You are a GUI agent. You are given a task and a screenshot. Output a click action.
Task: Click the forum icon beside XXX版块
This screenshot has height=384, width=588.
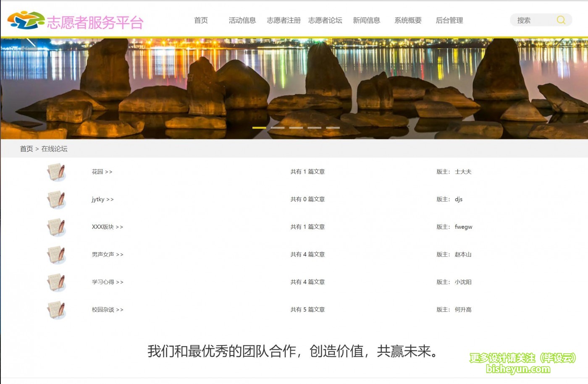click(x=56, y=227)
